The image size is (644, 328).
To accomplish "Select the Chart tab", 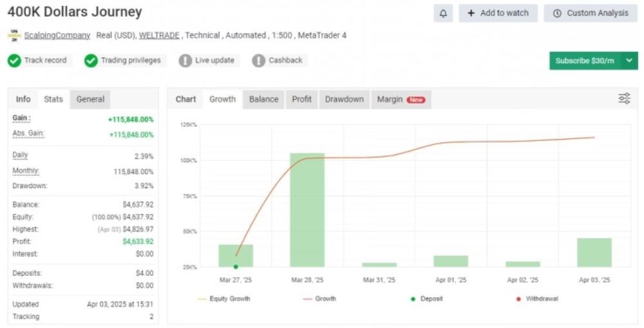I will (185, 99).
